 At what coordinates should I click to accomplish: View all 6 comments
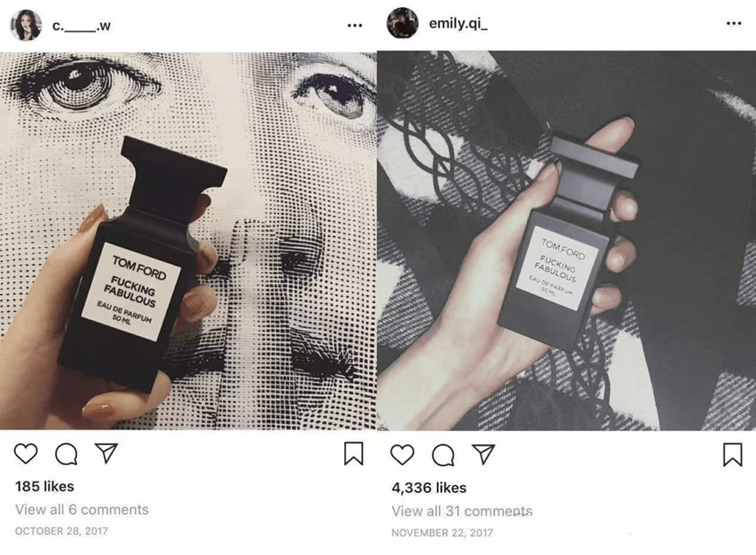tap(82, 510)
